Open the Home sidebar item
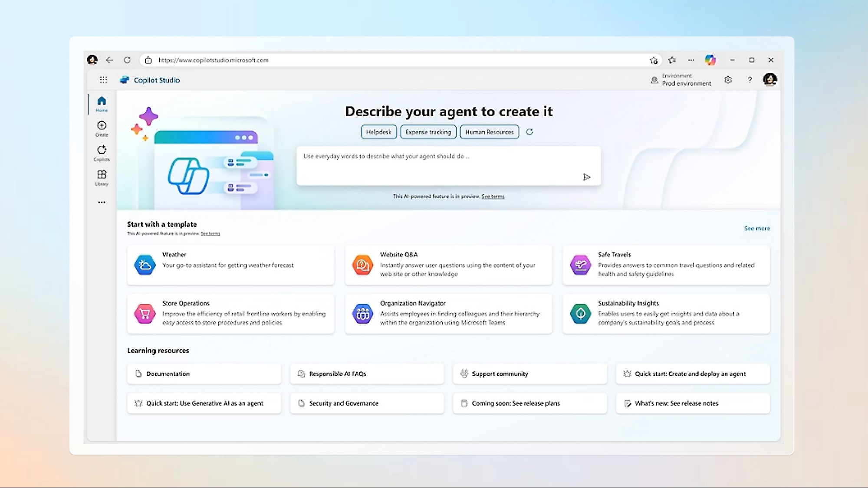The image size is (868, 488). (102, 104)
